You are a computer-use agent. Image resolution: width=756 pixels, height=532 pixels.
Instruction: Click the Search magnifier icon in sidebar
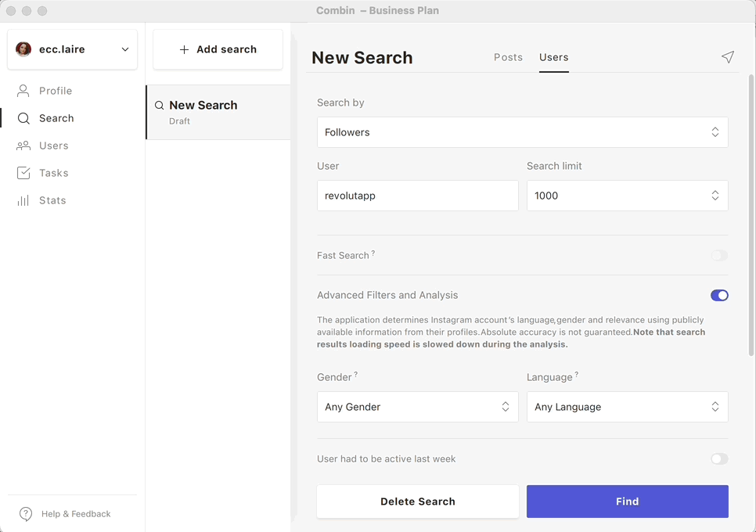pos(23,118)
